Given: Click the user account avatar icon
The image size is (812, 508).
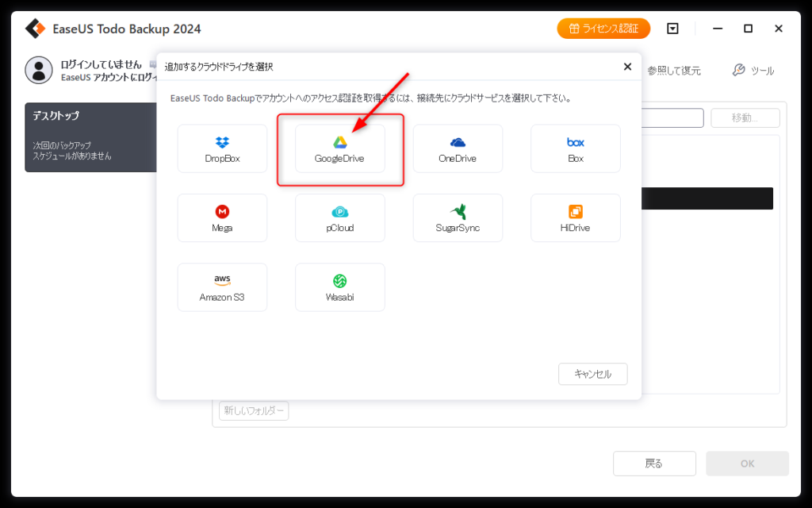Looking at the screenshot, I should [39, 70].
